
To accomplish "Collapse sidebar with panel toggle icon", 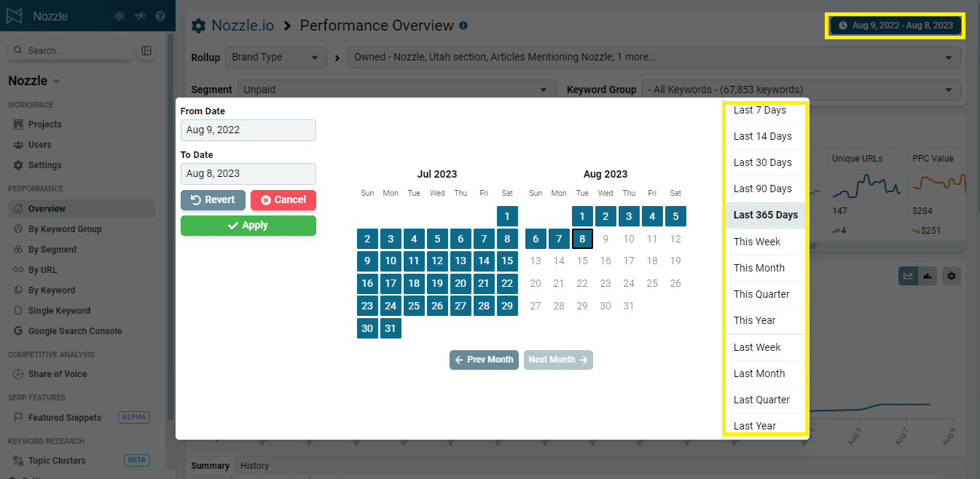I will pos(146,51).
